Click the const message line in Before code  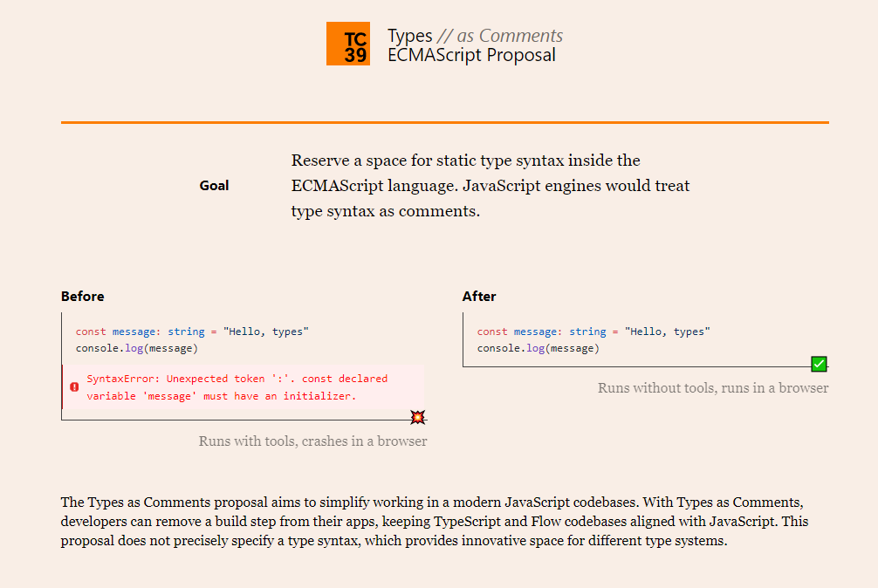coord(192,332)
